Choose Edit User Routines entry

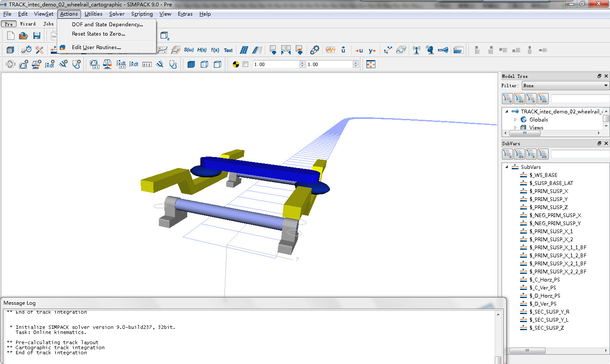tap(96, 47)
